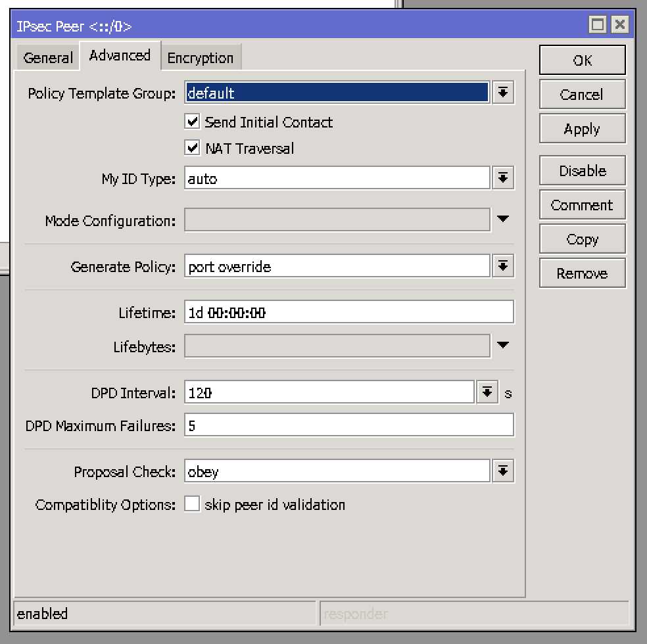647x644 pixels.
Task: Open Proposal Check dropdown
Action: tap(502, 471)
